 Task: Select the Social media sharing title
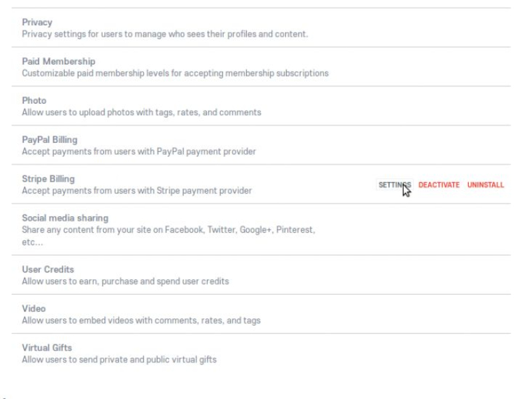point(65,218)
